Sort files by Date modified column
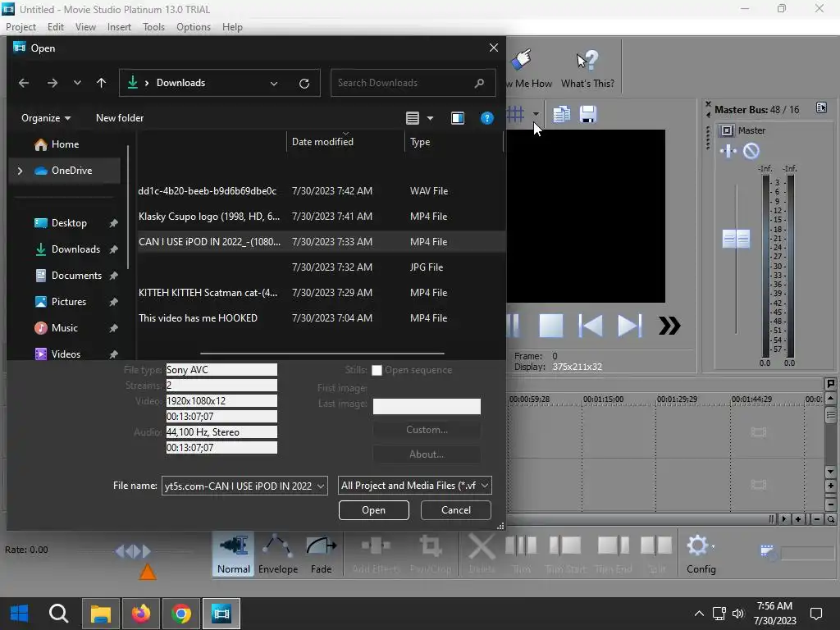Screen dimensions: 840x630 click(345, 141)
